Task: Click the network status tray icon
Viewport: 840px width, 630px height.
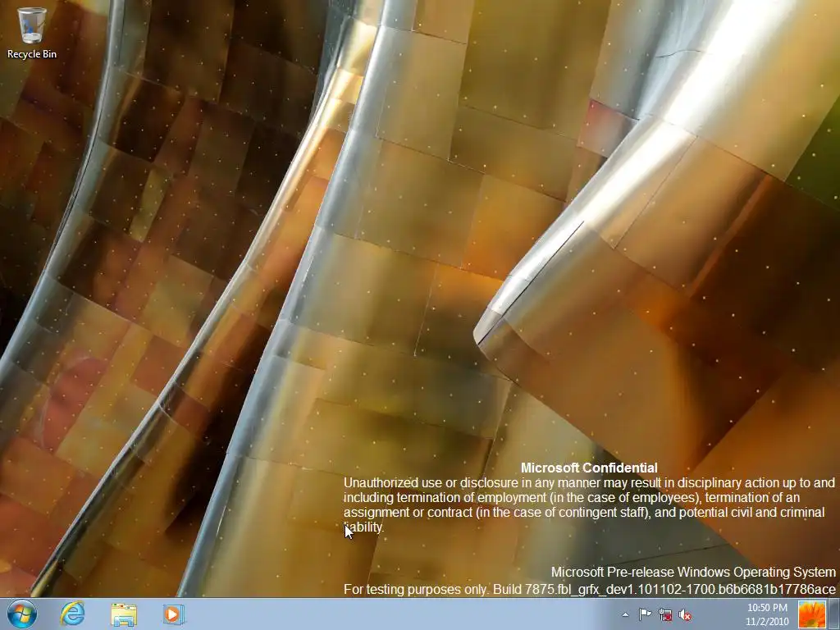Action: [665, 614]
